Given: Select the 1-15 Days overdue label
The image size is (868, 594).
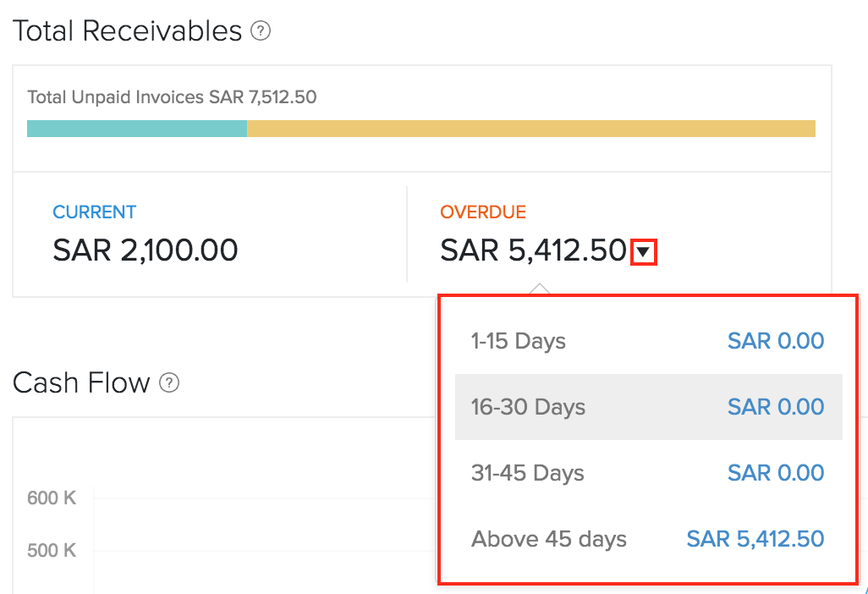Looking at the screenshot, I should [518, 342].
